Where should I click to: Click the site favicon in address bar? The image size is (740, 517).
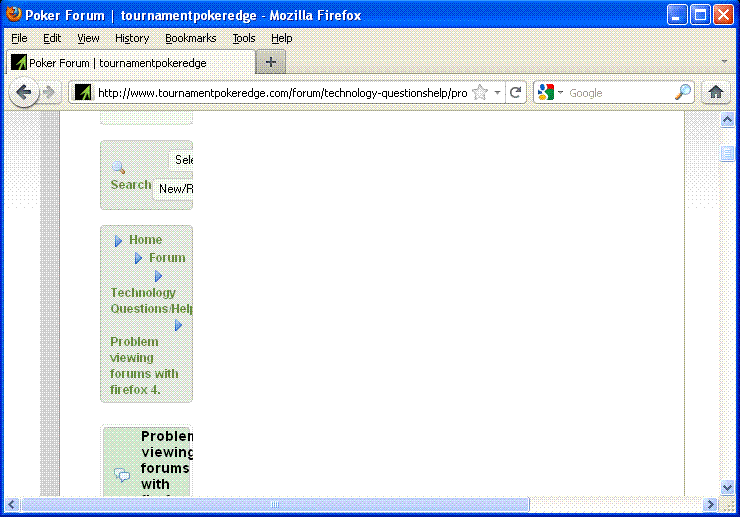point(83,92)
